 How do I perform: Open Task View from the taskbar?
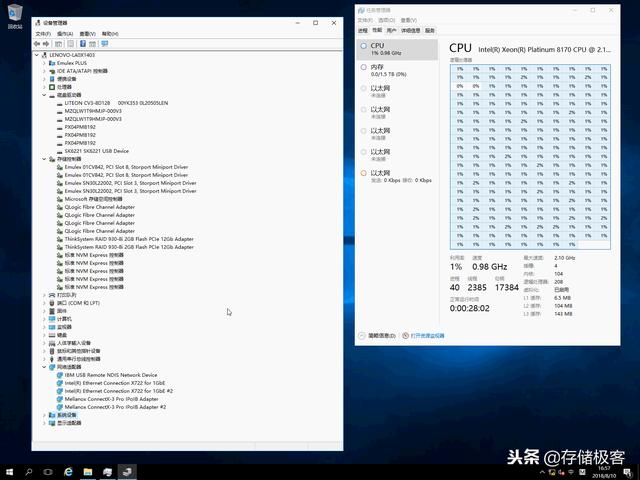point(48,472)
